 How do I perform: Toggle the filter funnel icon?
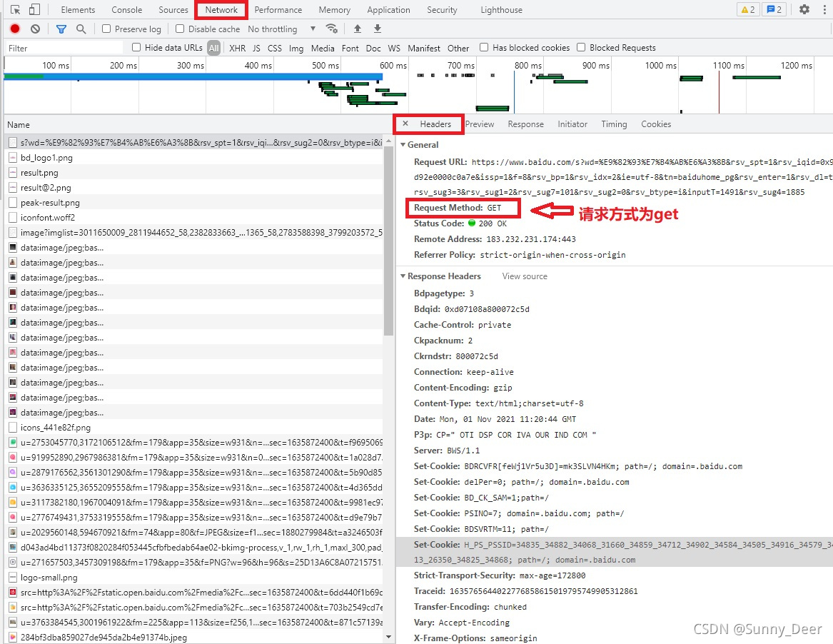[61, 29]
